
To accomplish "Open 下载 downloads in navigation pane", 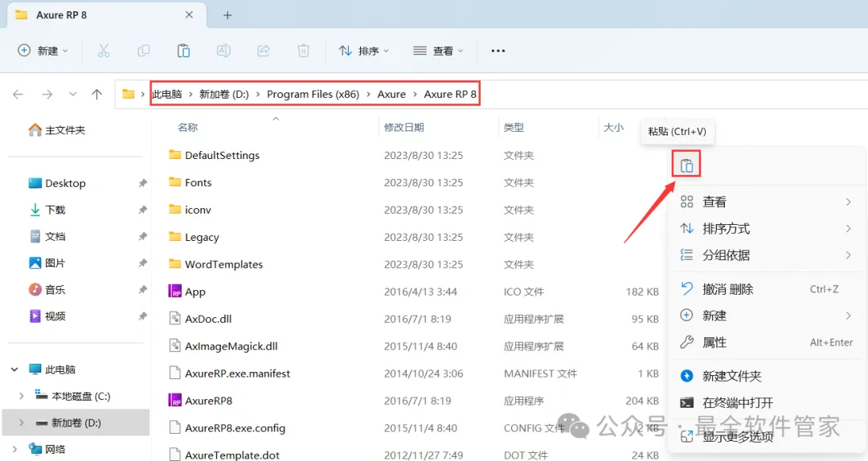I will pyautogui.click(x=47, y=210).
